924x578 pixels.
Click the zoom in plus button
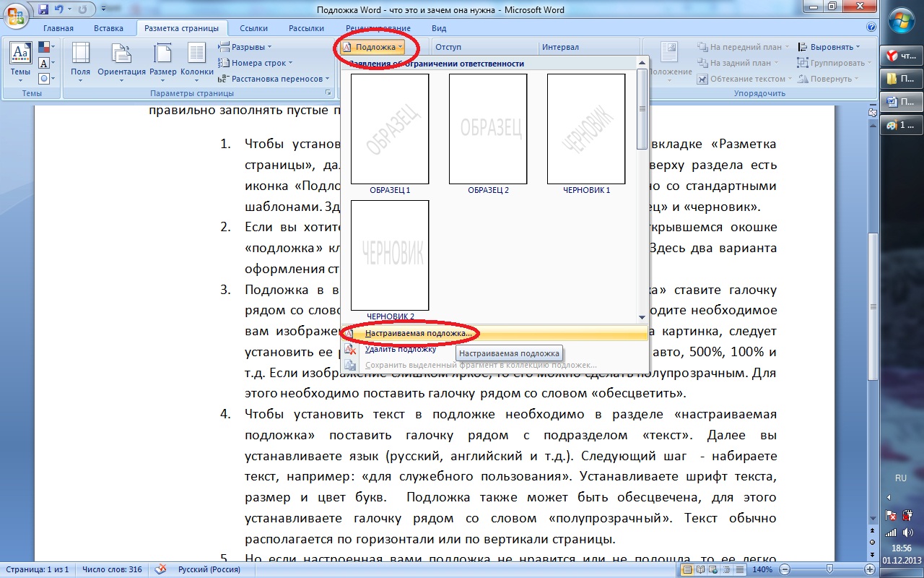(x=871, y=569)
